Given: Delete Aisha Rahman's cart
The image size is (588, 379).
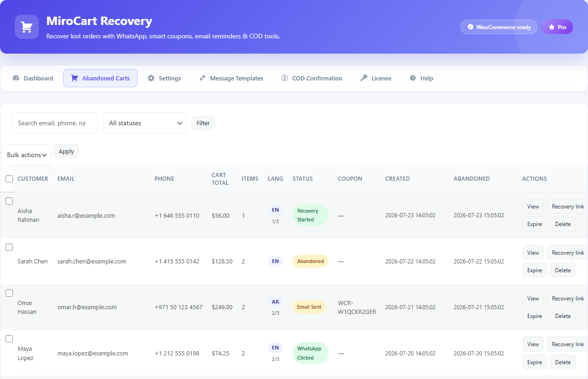Looking at the screenshot, I should pyautogui.click(x=563, y=224).
